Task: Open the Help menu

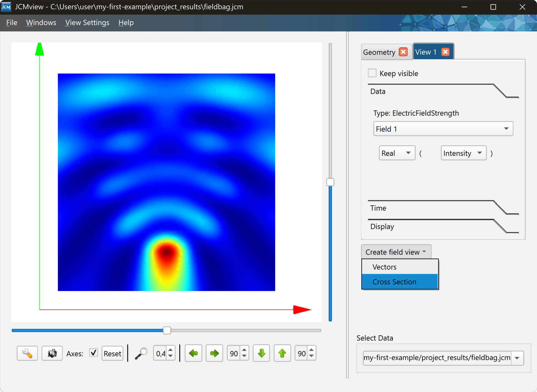Action: point(126,23)
